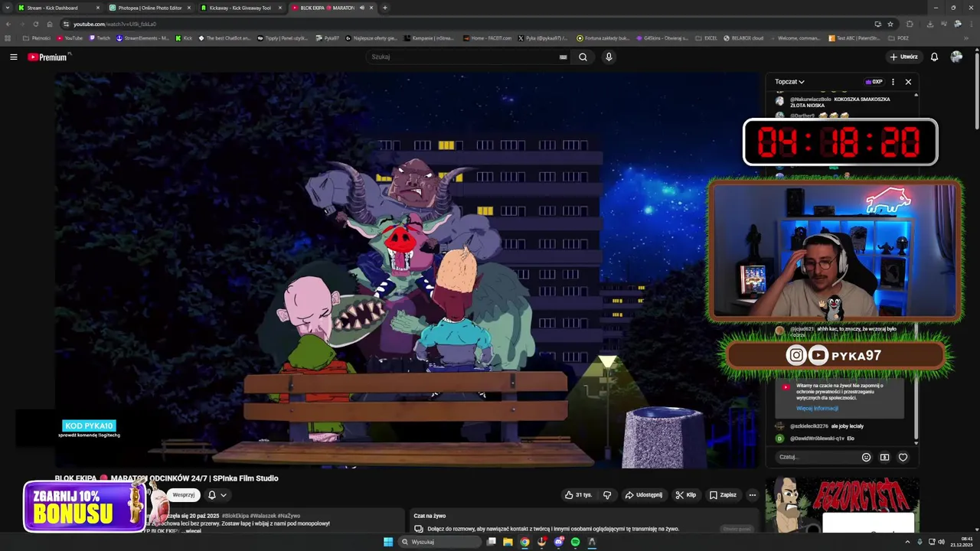Start voice search with microphone icon
This screenshot has width=980, height=551.
point(609,57)
